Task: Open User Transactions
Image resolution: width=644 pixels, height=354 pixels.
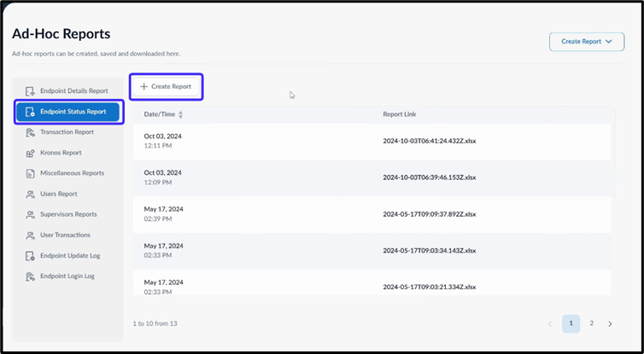Action: [68, 235]
